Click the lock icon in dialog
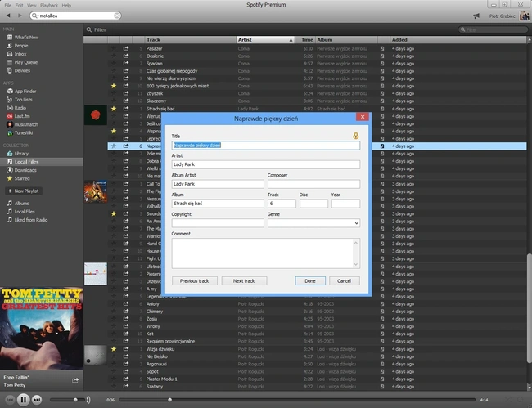This screenshot has width=532, height=408. 355,136
